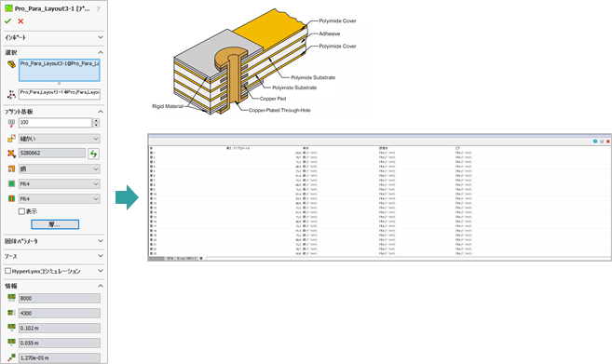
Task: Open the 銅 conductor material dropdown
Action: point(60,169)
